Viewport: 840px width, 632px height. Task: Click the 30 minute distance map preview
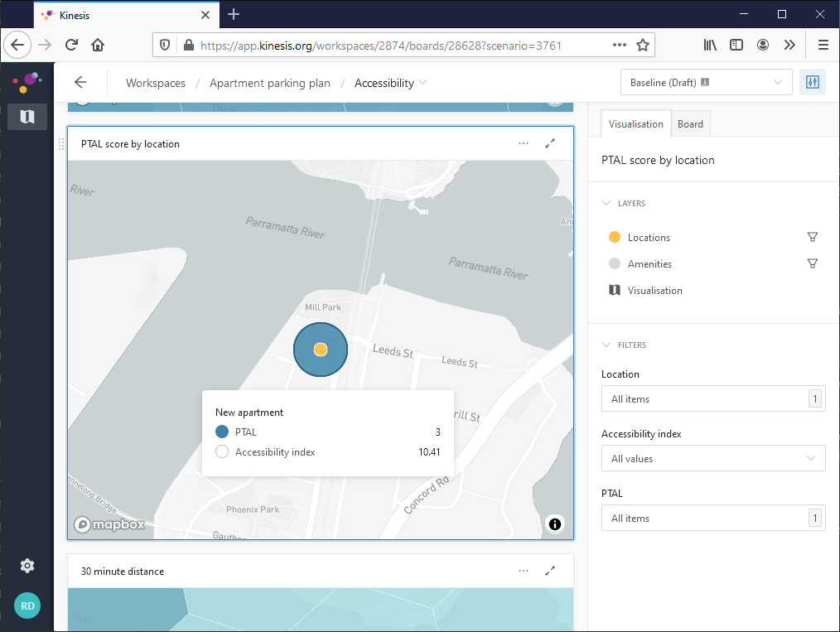(x=321, y=610)
